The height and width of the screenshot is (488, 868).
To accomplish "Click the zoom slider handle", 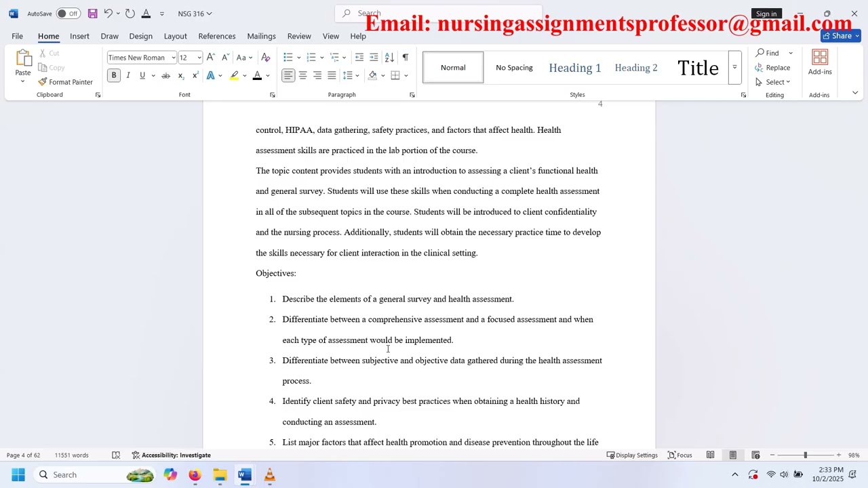I will (805, 455).
